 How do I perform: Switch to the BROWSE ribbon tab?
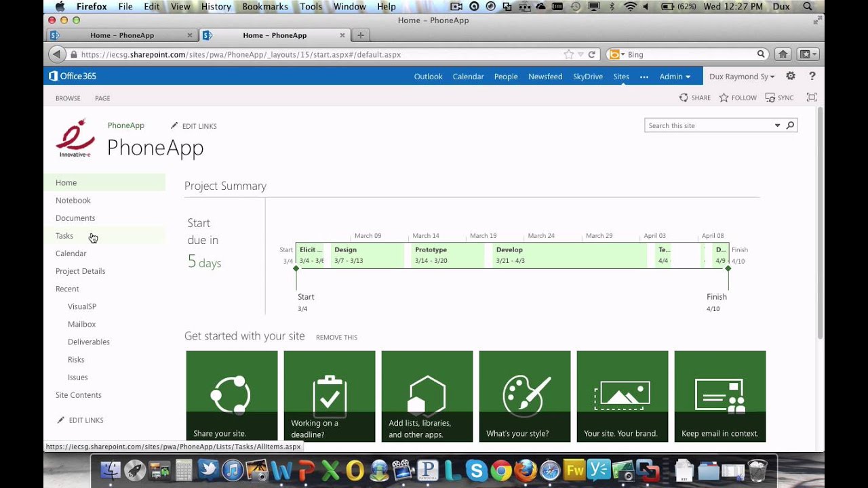(68, 98)
